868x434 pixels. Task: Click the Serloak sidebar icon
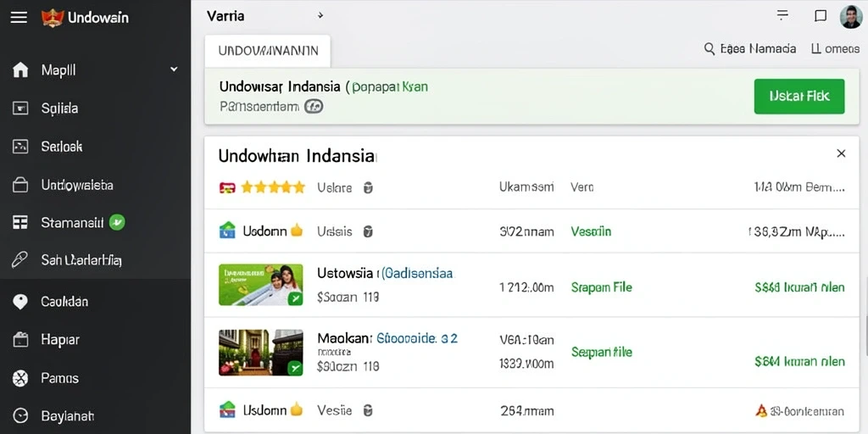pyautogui.click(x=20, y=147)
